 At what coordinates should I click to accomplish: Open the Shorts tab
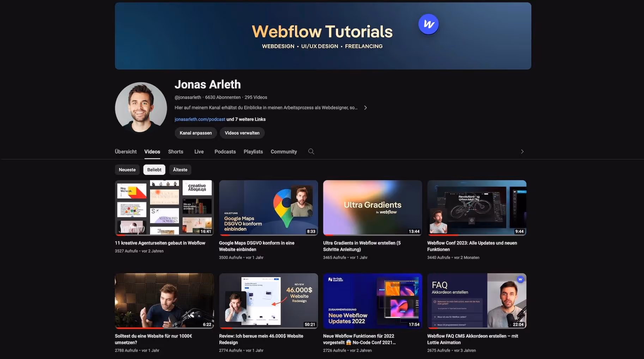(176, 152)
